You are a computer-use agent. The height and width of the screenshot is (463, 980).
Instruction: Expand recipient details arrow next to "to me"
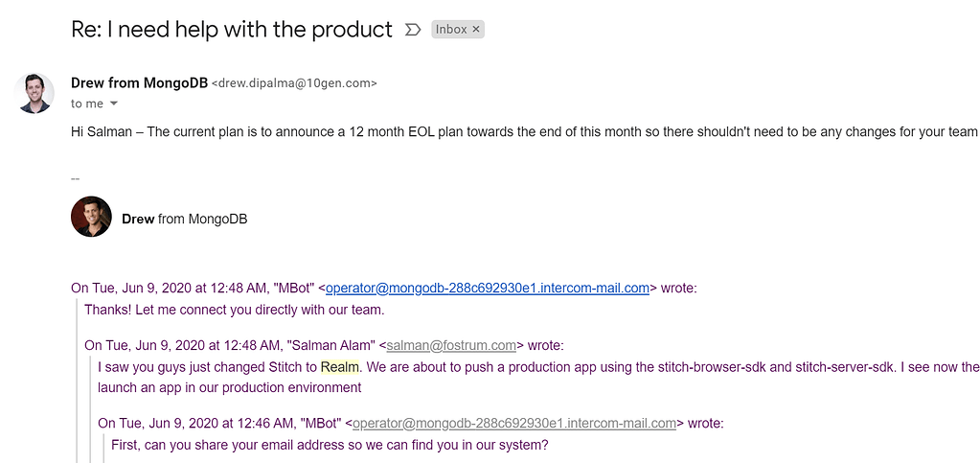[114, 104]
